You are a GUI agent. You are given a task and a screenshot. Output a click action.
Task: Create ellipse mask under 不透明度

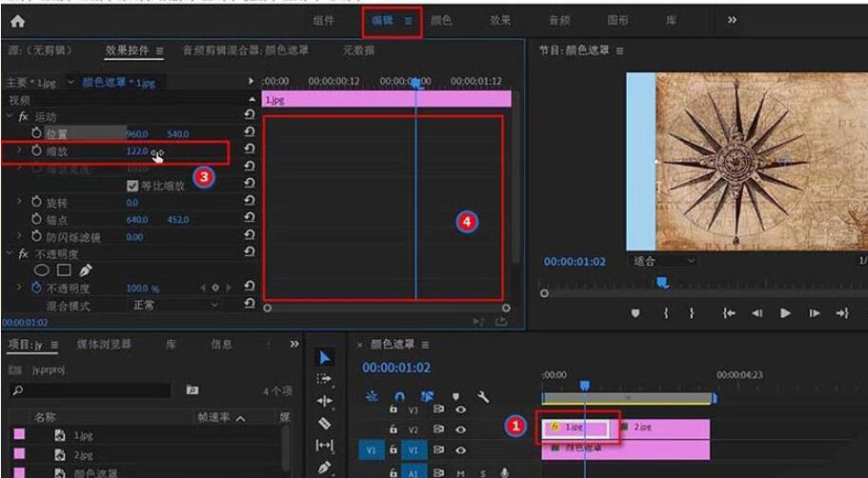click(42, 270)
